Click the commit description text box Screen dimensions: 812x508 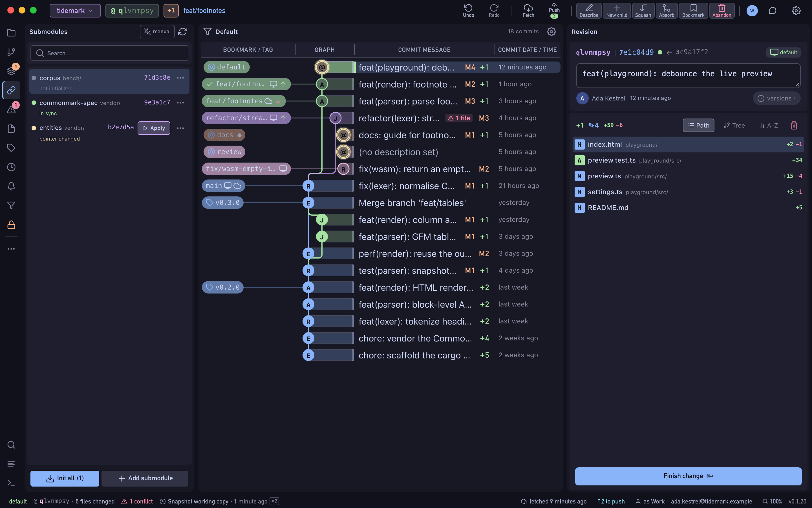[688, 75]
